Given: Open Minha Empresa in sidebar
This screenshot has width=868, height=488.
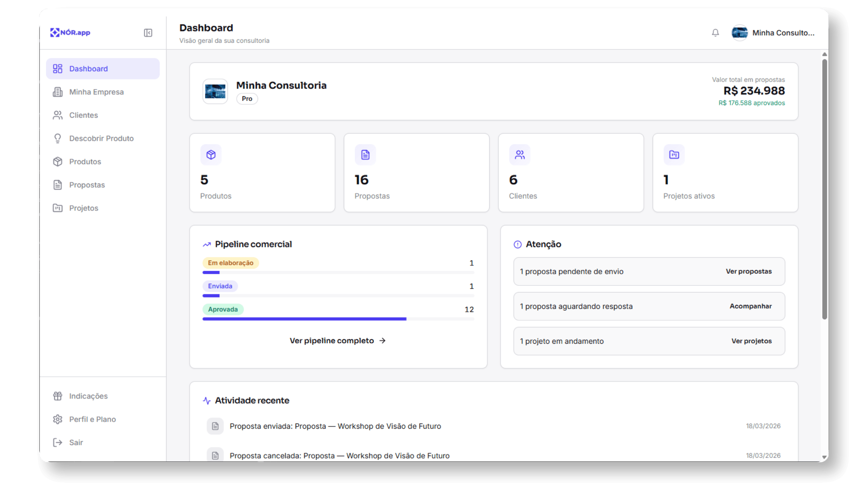Looking at the screenshot, I should (96, 92).
